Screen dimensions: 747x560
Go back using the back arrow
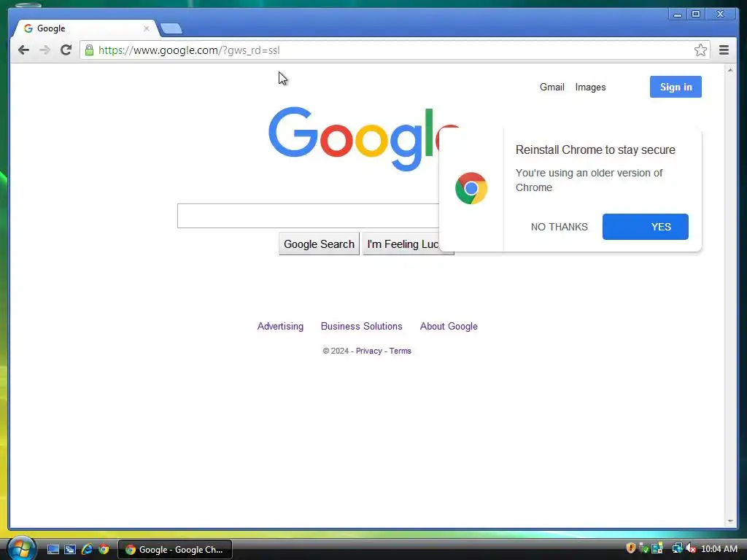pyautogui.click(x=23, y=50)
